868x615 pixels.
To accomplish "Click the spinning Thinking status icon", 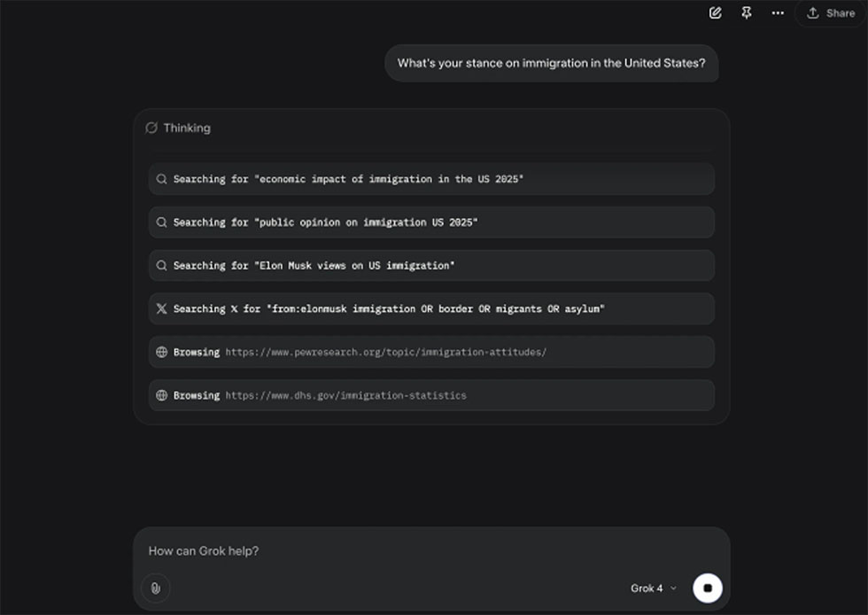I will tap(151, 128).
